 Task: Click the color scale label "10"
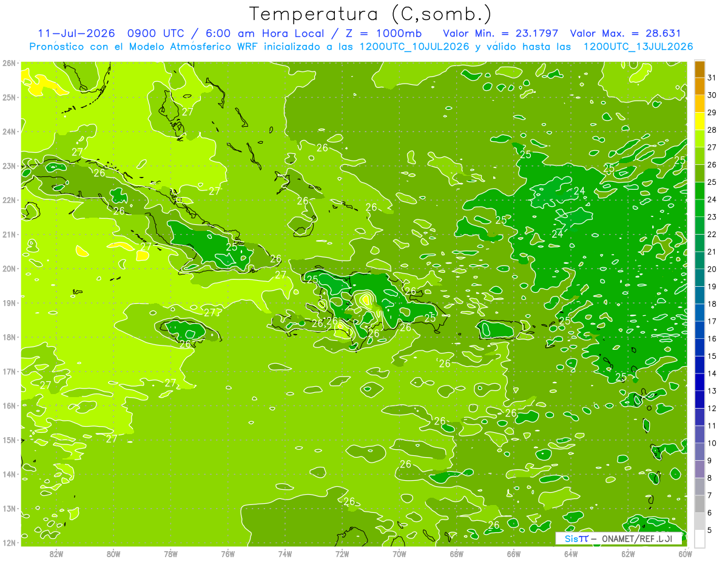[x=712, y=443]
